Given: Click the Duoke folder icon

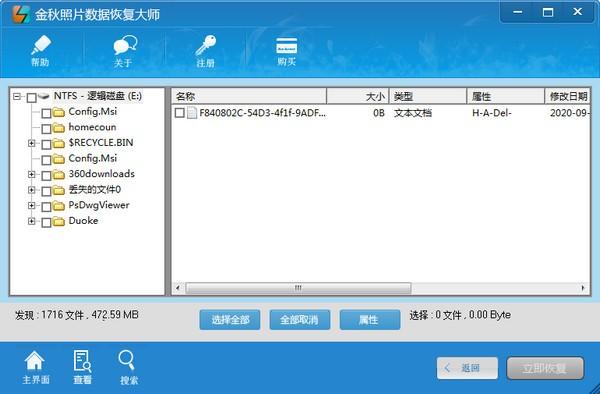Looking at the screenshot, I should [59, 222].
